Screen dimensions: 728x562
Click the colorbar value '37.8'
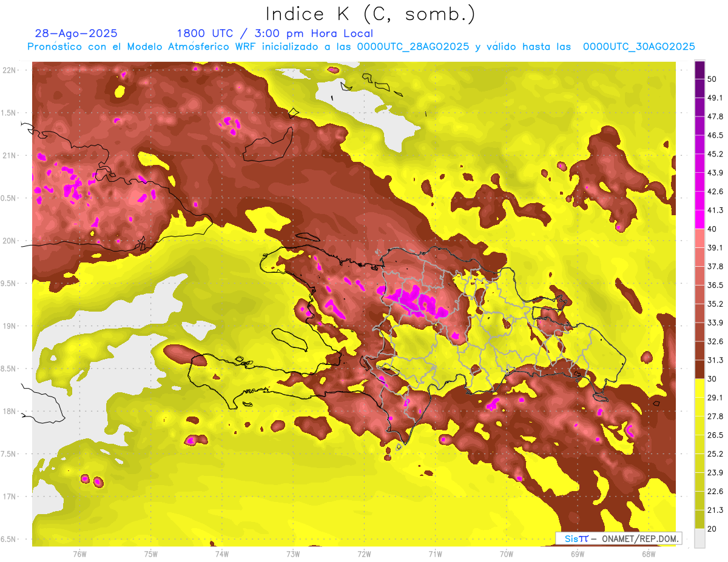point(715,266)
